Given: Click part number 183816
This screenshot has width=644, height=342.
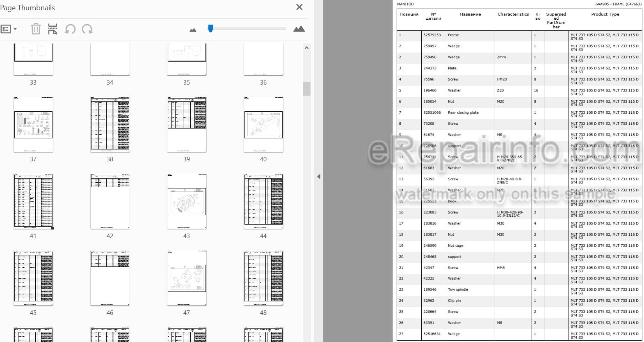Looking at the screenshot, I should [x=430, y=223].
